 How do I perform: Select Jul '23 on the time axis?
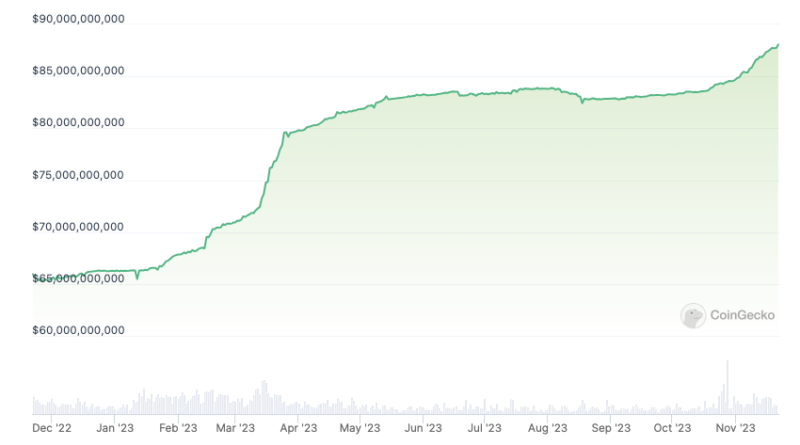click(x=483, y=427)
